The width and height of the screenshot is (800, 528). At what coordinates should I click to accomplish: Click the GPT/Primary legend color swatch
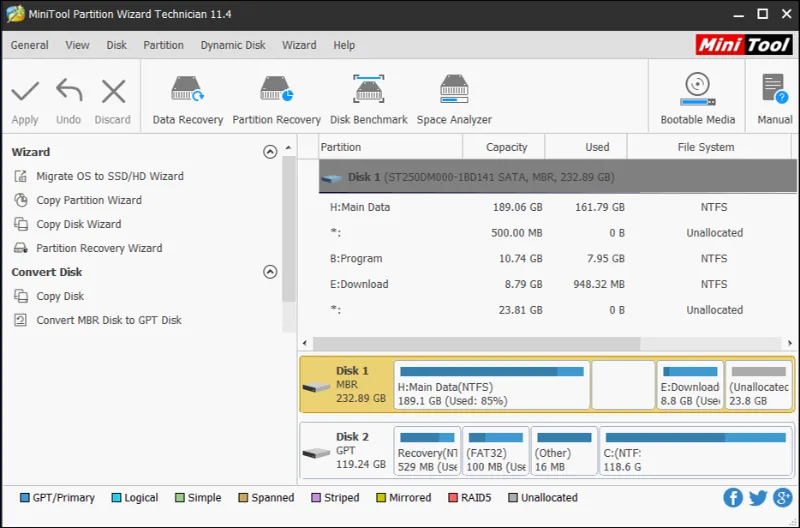click(x=24, y=497)
